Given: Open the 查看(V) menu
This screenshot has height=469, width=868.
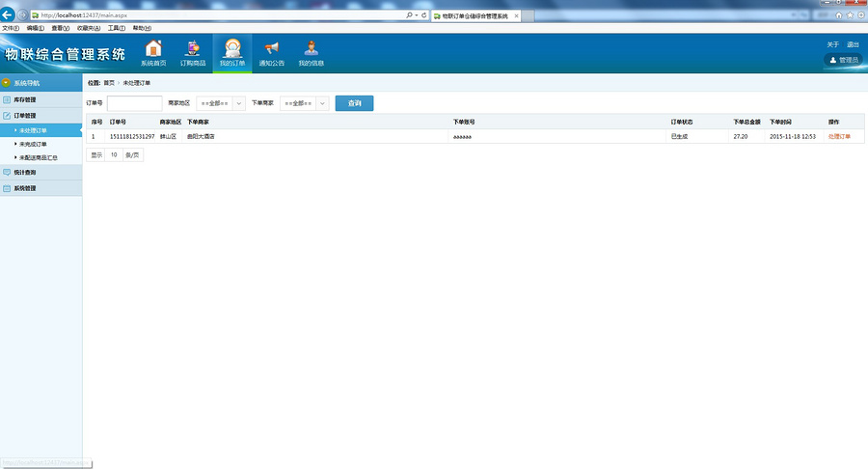Looking at the screenshot, I should pos(61,28).
